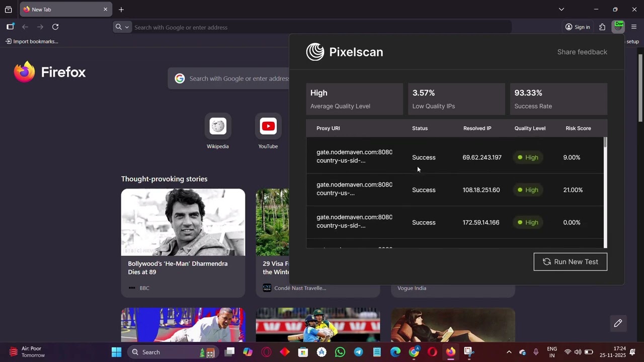
Task: Open Snipping Tool in taskbar
Action: 469,352
